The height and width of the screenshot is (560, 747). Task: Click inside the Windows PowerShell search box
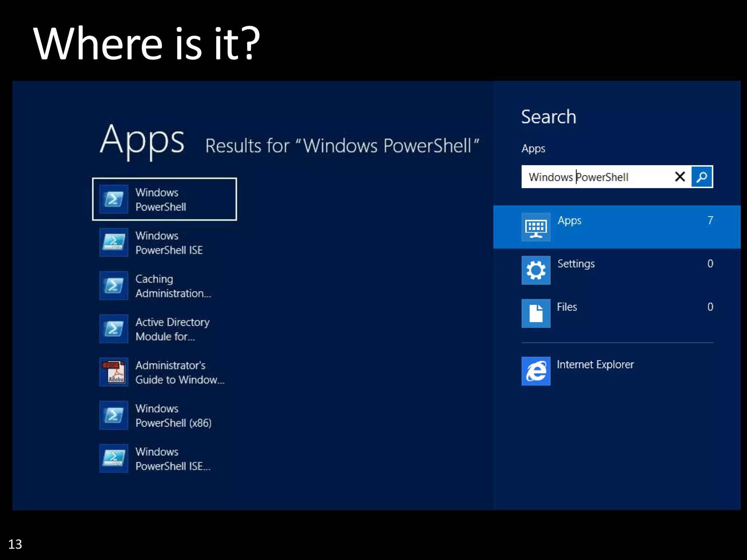pos(598,177)
